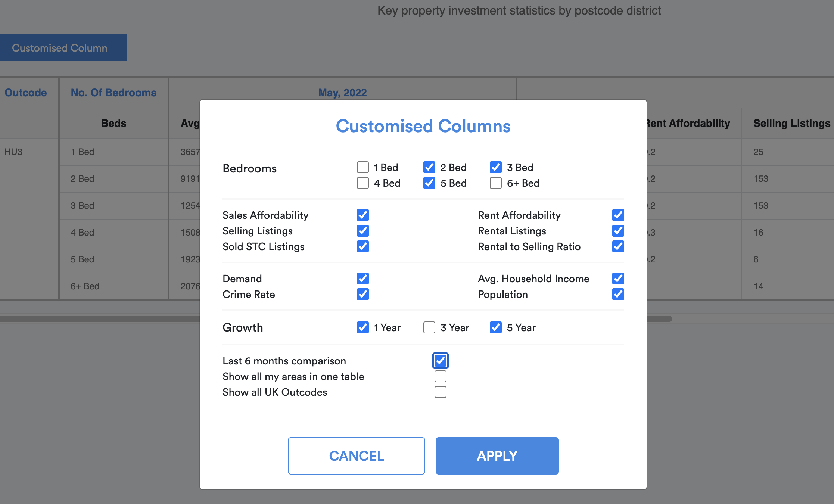Disable the 3 Bed checkbox

pos(496,167)
